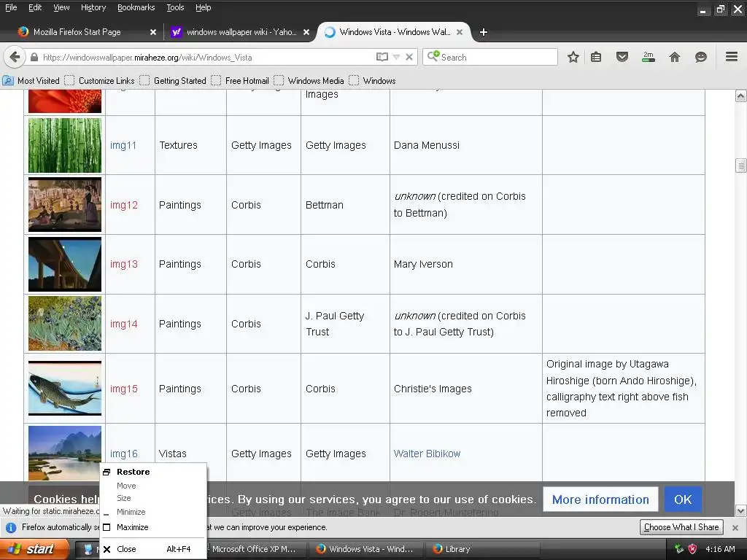Select Close Alt+F4 in context menu
747x560 pixels.
point(153,549)
